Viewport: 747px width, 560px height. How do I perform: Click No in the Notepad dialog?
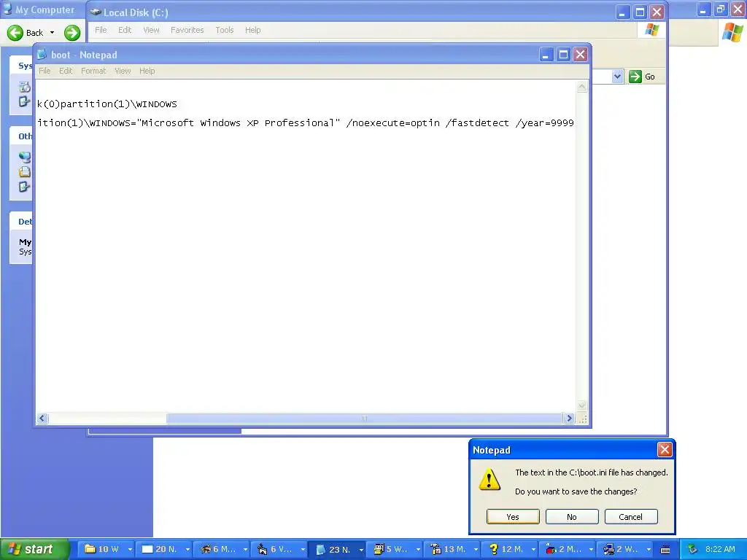[x=572, y=517]
